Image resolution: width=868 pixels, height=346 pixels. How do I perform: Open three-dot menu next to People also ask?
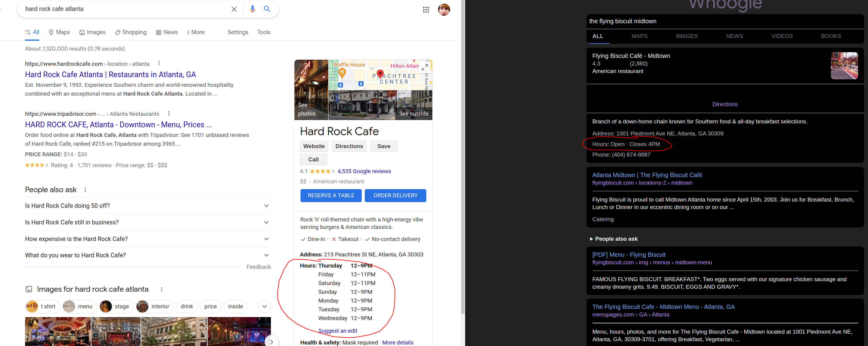click(x=85, y=190)
